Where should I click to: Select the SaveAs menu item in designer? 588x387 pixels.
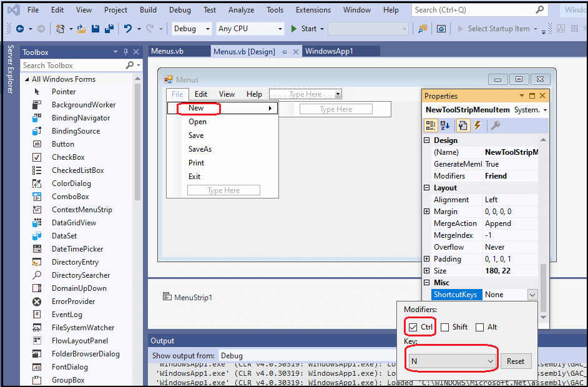pyautogui.click(x=200, y=149)
